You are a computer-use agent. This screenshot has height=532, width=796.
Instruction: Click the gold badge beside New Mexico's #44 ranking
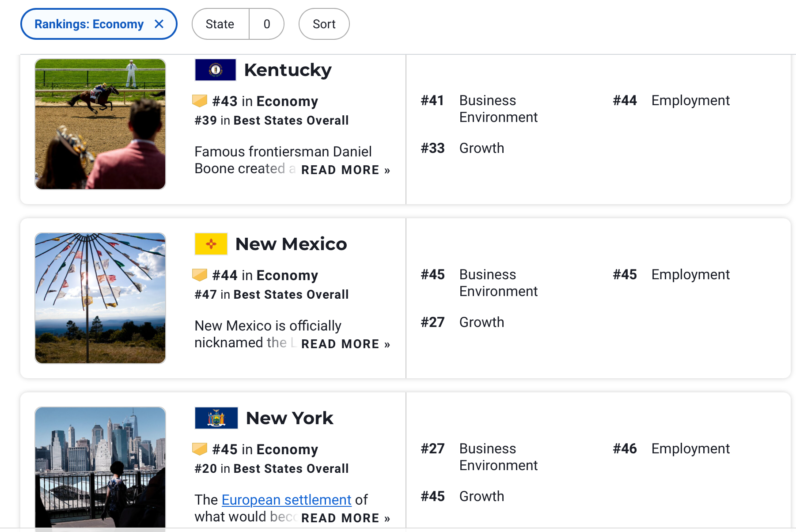tap(200, 275)
